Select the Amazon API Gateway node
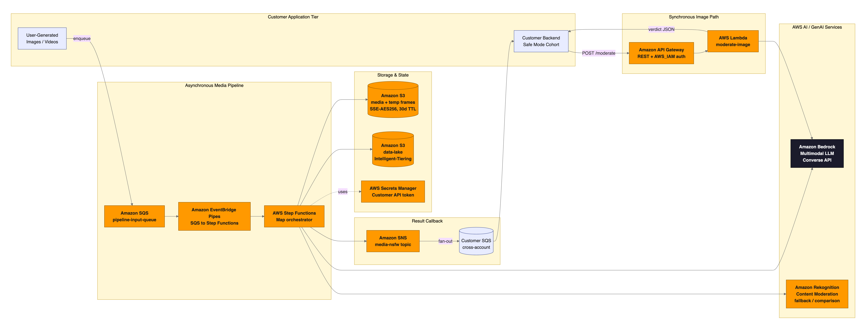This screenshot has height=326, width=868. click(661, 53)
